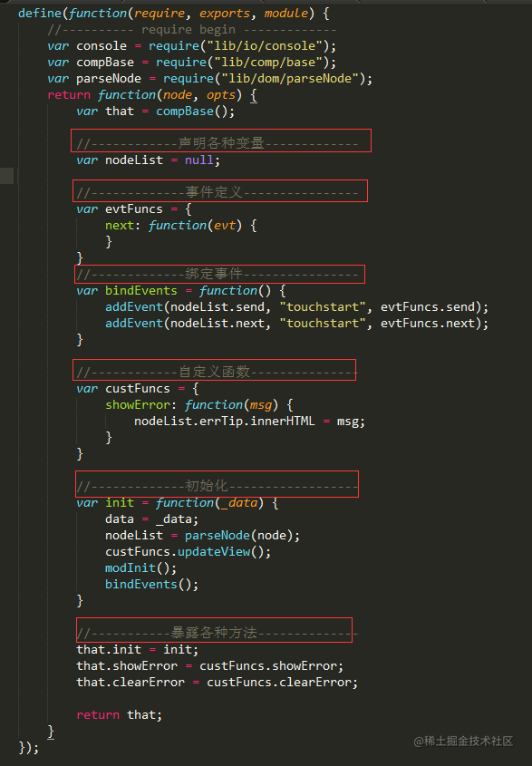Click the 'bindEvents();' call inside init
Screen dimensions: 532x766
(152, 585)
